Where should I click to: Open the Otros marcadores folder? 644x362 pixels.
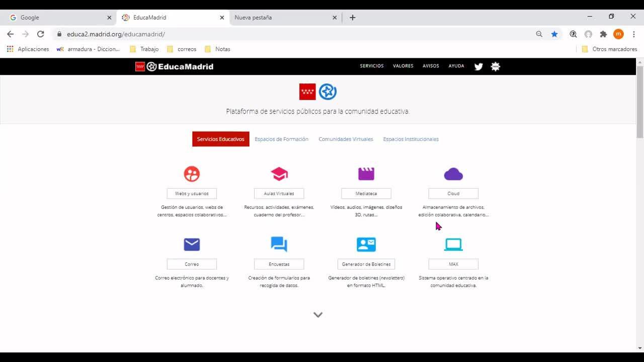click(609, 49)
